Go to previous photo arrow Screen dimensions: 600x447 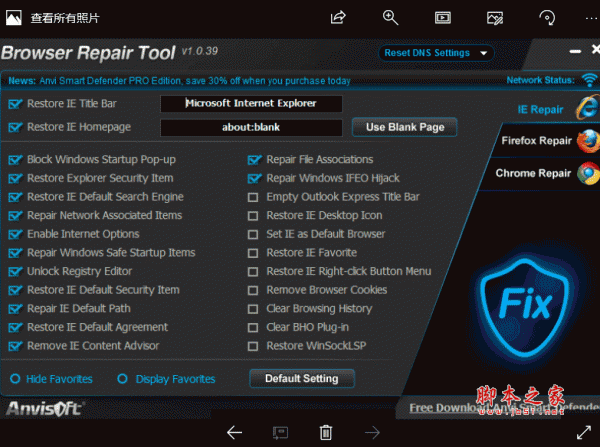pos(235,433)
